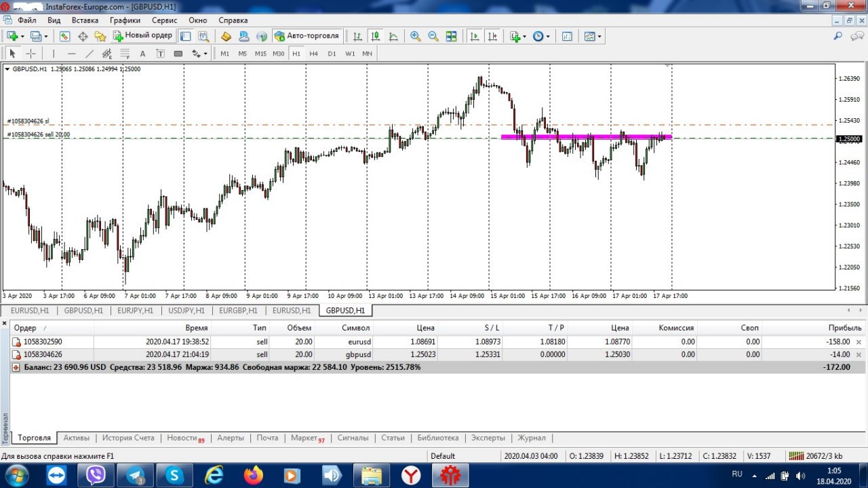Expand the periods clock dropdown
The height and width of the screenshot is (488, 868).
click(x=548, y=36)
